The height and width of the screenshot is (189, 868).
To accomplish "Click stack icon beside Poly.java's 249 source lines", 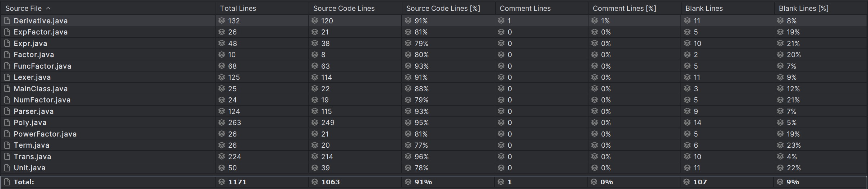I will [x=315, y=123].
